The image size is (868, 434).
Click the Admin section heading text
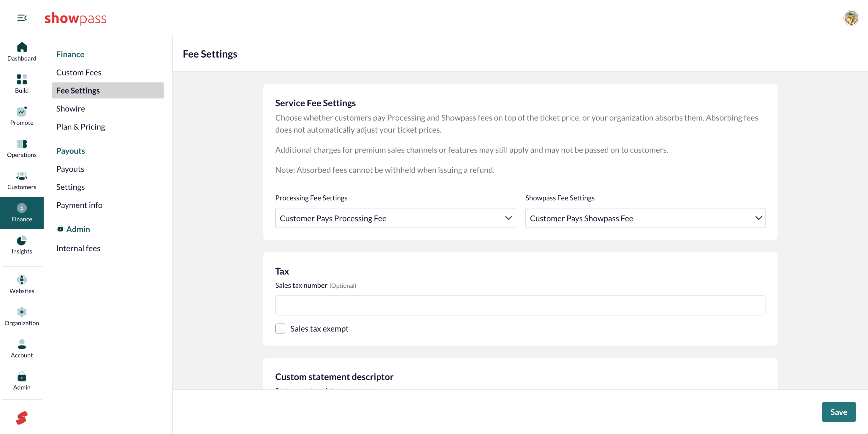point(78,229)
